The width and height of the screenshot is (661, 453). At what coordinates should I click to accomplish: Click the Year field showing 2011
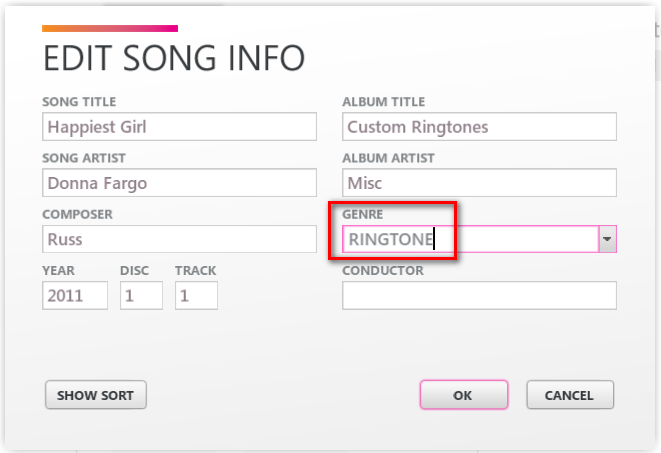pyautogui.click(x=75, y=296)
